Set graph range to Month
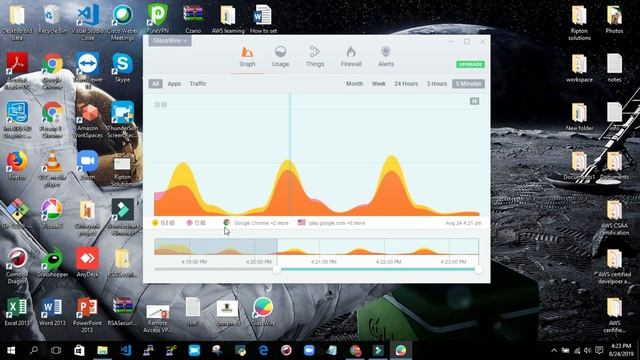This screenshot has width=640, height=360. click(x=354, y=84)
